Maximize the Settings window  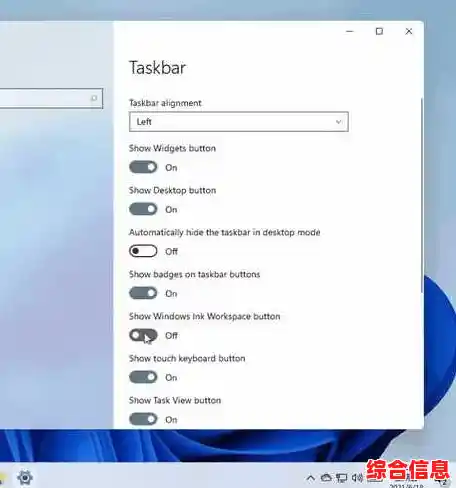pyautogui.click(x=379, y=31)
